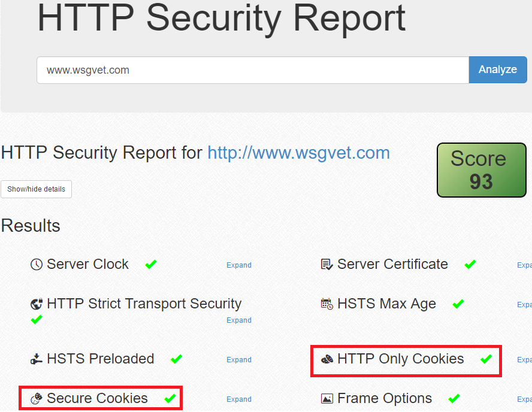Image resolution: width=532 pixels, height=412 pixels.
Task: Click the Server Certificate icon
Action: 327,265
